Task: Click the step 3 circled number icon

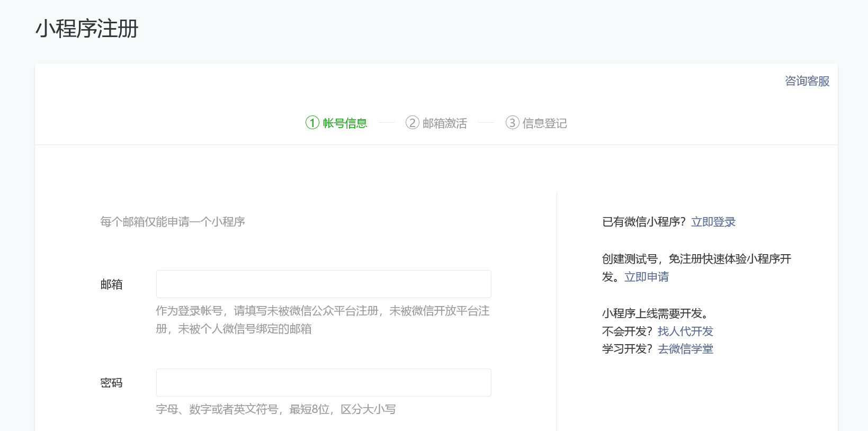Action: 512,123
